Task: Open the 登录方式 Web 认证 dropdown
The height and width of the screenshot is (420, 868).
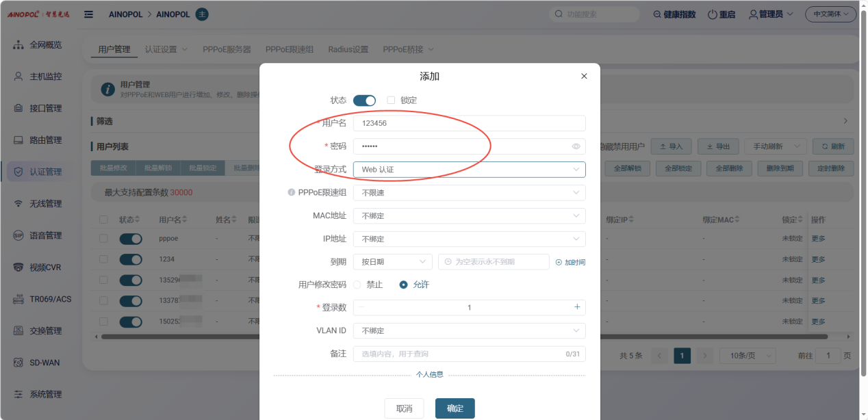Action: point(469,170)
